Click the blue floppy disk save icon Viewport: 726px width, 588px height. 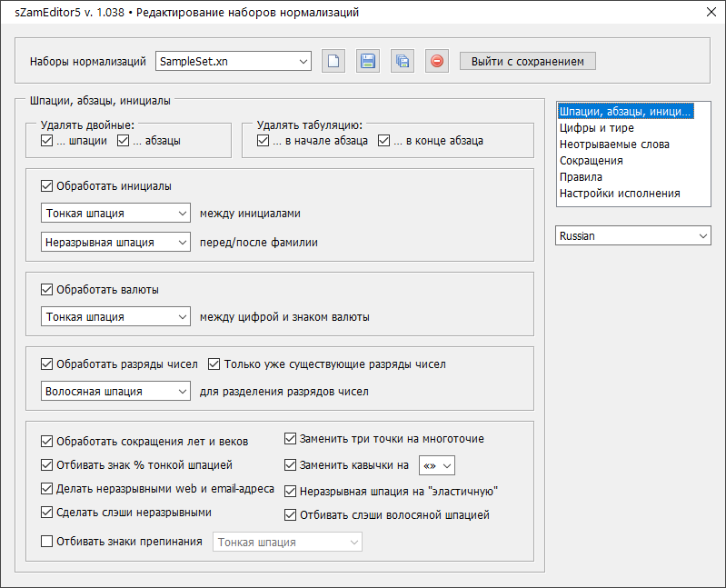[368, 62]
